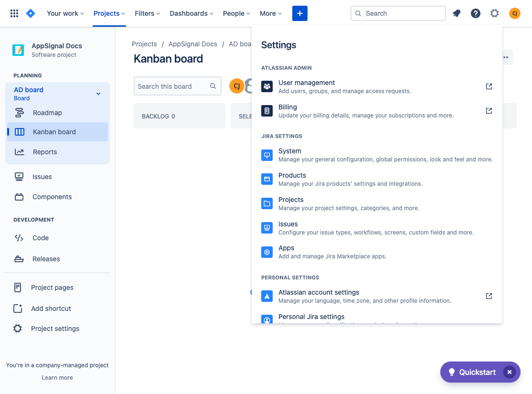Image resolution: width=532 pixels, height=394 pixels.
Task: Open the notifications bell icon
Action: click(x=457, y=13)
